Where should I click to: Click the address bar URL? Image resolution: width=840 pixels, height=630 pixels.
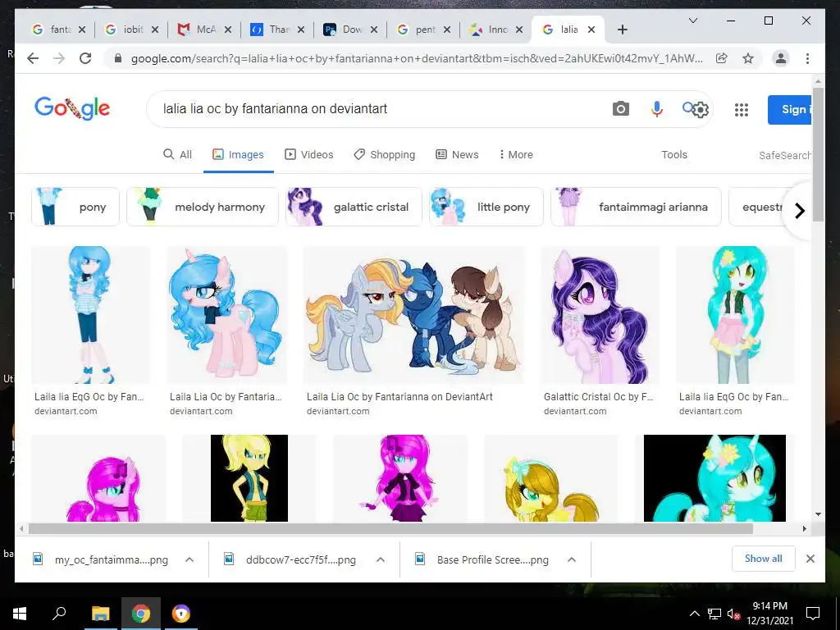click(417, 58)
